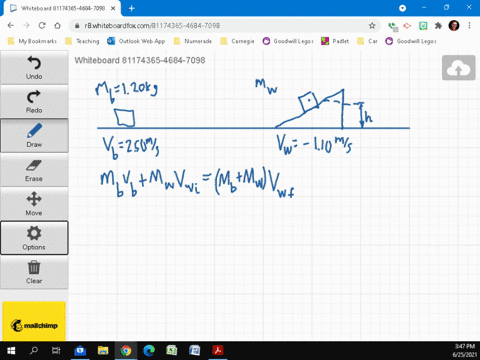This screenshot has width=480, height=360.
Task: Click the Chrome tab search dropdown circle
Action: click(x=403, y=8)
